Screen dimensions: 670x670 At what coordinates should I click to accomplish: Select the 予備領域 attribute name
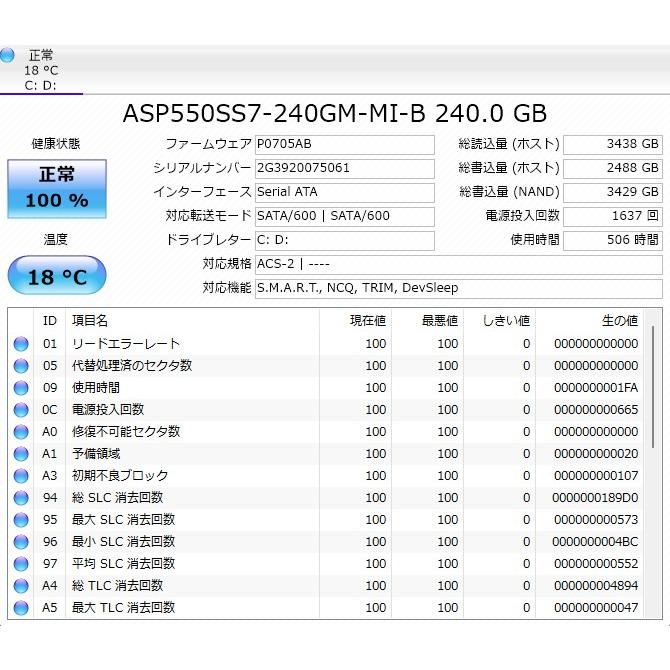point(96,453)
